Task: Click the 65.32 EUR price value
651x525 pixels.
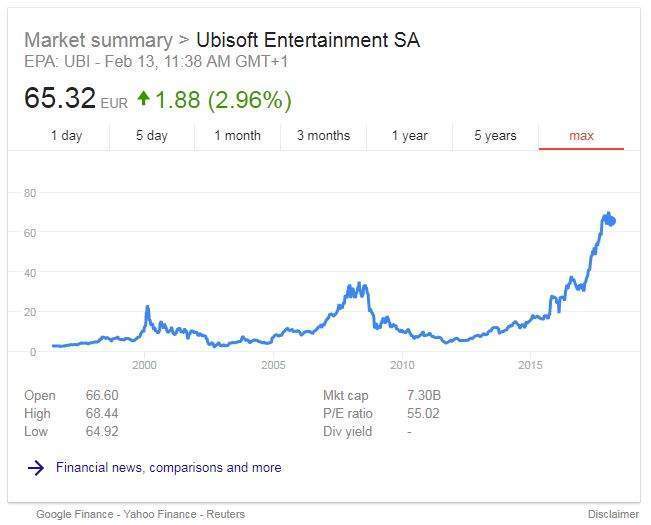Action: point(76,98)
